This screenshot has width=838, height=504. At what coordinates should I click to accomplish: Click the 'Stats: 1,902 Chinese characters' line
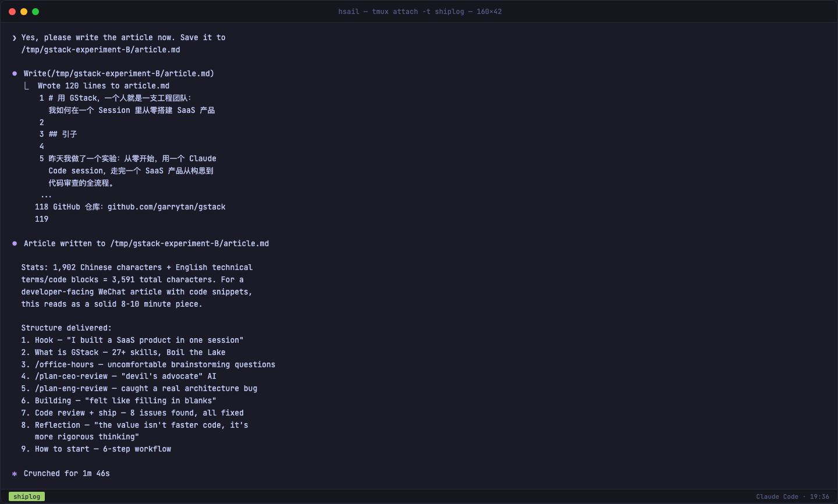click(x=137, y=268)
